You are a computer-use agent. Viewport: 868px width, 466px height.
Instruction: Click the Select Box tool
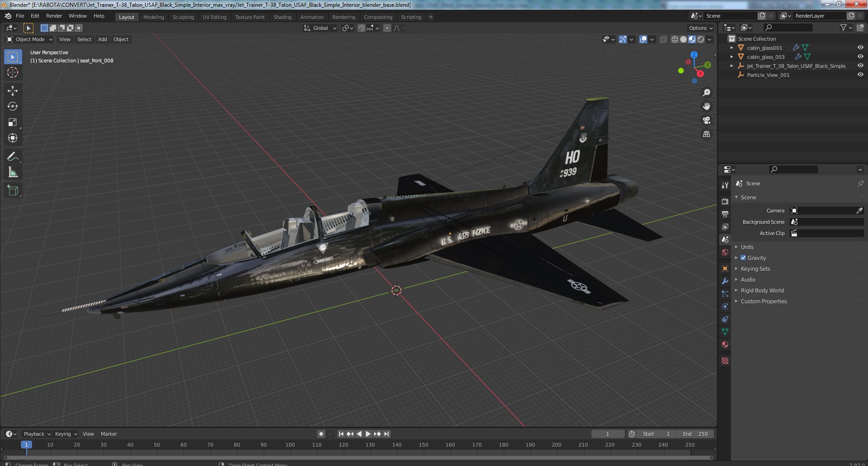(x=13, y=56)
